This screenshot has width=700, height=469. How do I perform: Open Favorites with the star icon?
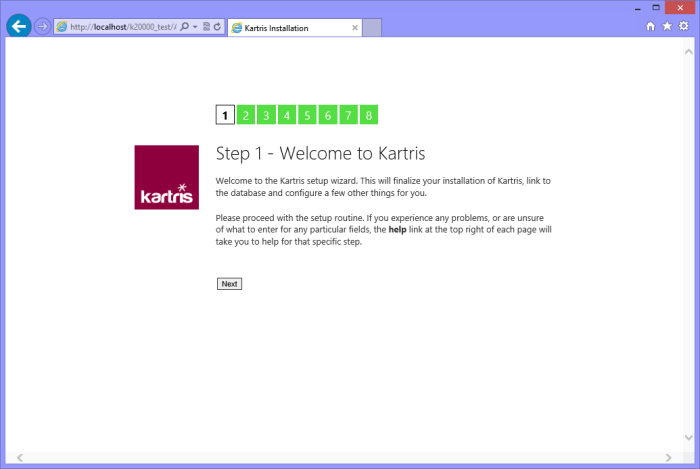pyautogui.click(x=667, y=26)
